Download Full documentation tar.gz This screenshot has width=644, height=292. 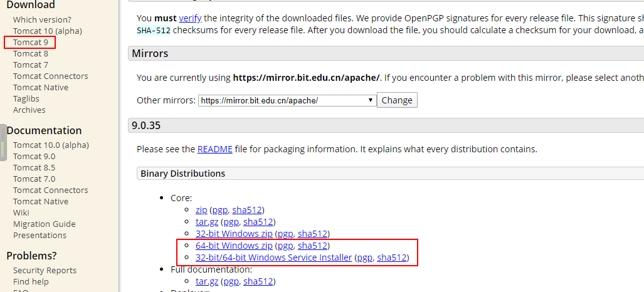[208, 281]
